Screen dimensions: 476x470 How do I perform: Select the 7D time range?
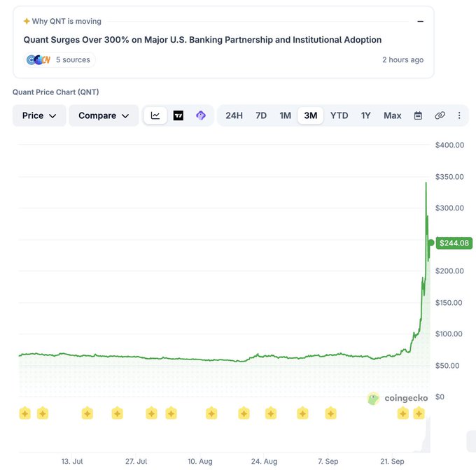[261, 115]
